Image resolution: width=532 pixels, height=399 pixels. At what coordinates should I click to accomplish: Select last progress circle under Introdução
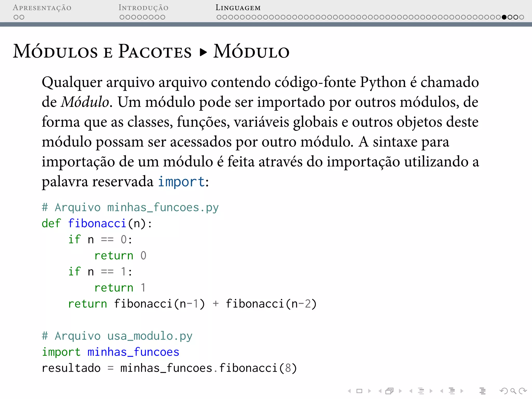163,17
